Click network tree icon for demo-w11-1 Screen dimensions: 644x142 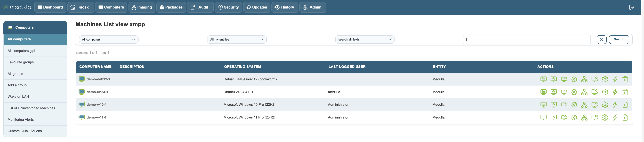(x=584, y=117)
